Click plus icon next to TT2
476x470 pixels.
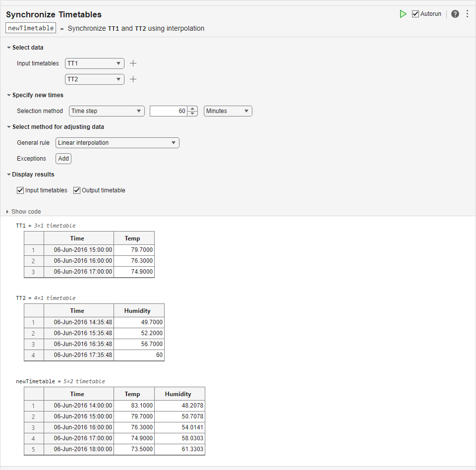pos(133,79)
